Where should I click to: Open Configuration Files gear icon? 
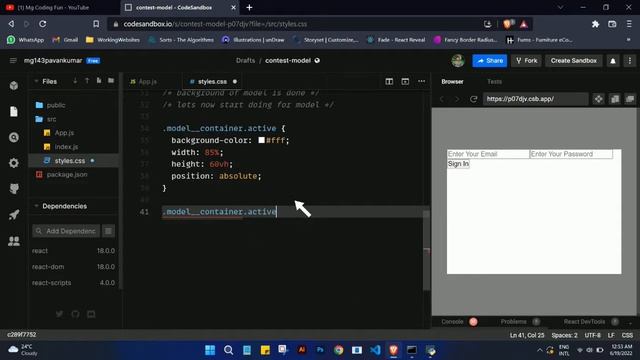point(14,163)
